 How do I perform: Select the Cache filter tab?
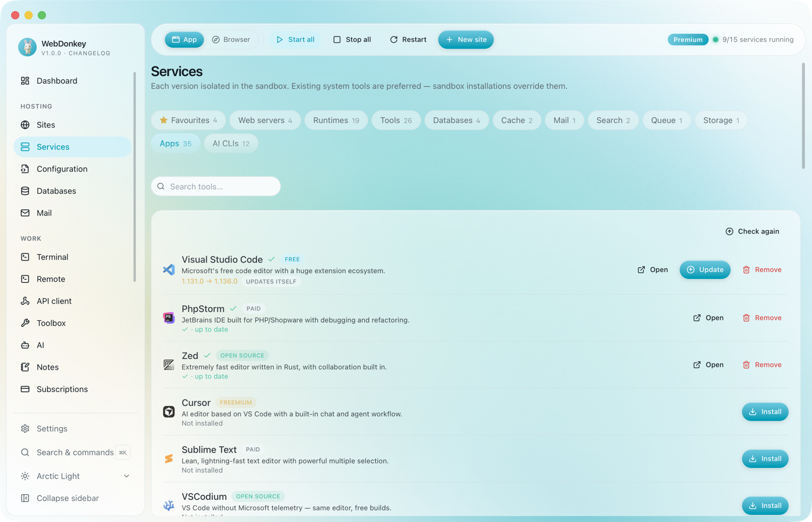click(517, 120)
